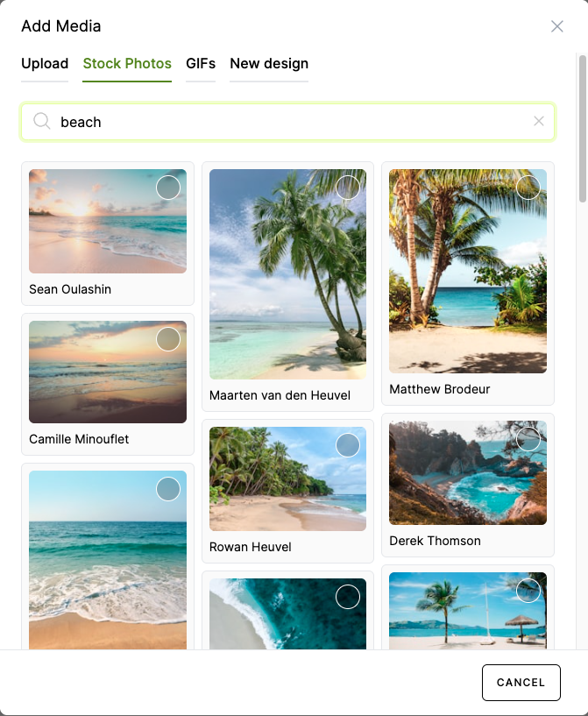This screenshot has width=588, height=716.
Task: Select the aerial shoreline photo circle
Action: 348,597
